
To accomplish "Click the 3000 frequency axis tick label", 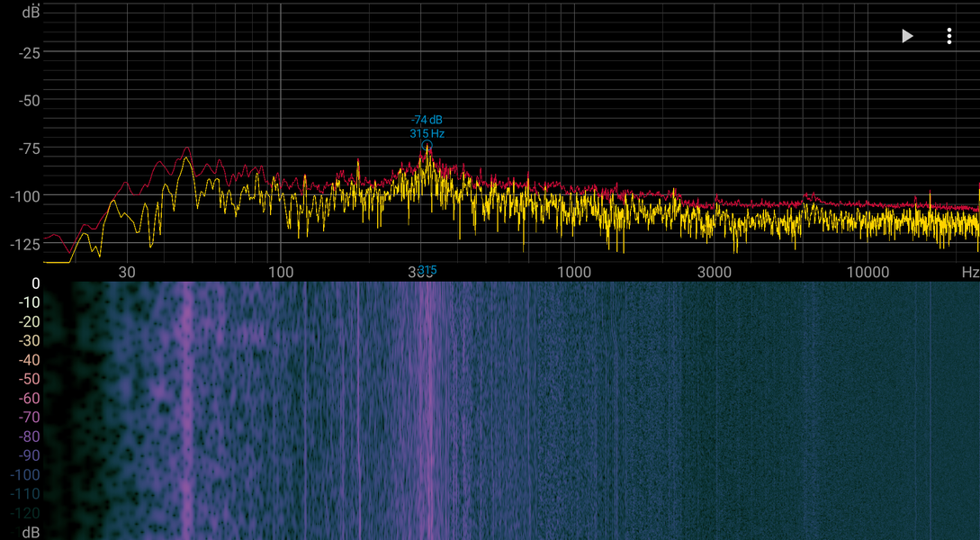I will (715, 272).
